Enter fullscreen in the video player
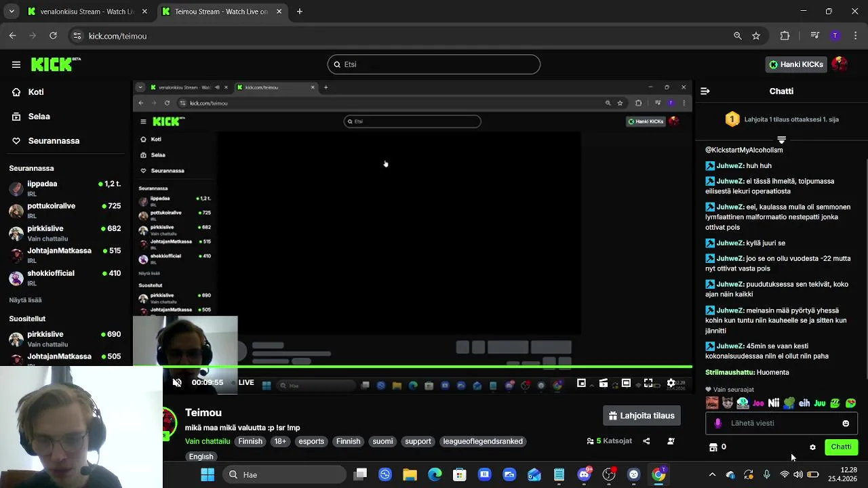868x488 pixels. tap(648, 383)
